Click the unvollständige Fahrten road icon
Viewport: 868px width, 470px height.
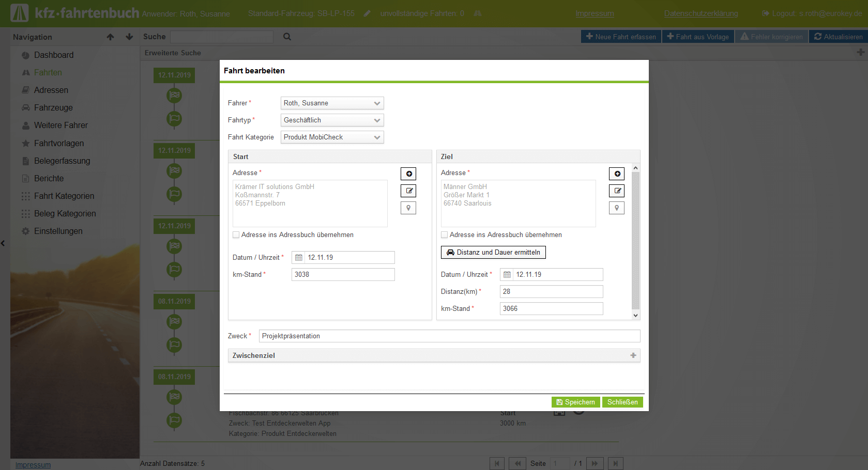[478, 13]
